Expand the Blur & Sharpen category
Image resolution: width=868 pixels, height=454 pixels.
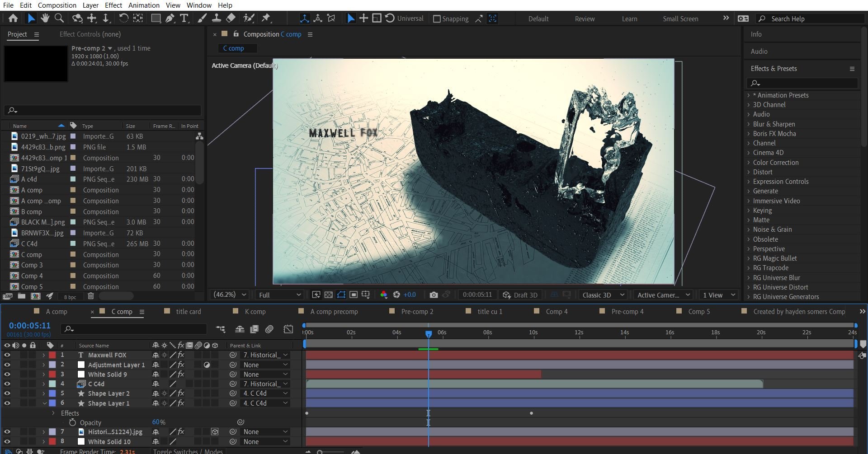(749, 124)
